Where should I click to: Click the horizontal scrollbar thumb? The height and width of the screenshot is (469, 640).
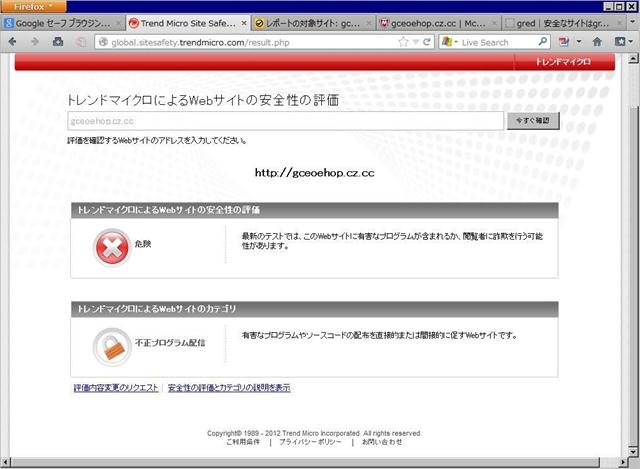pyautogui.click(x=305, y=462)
